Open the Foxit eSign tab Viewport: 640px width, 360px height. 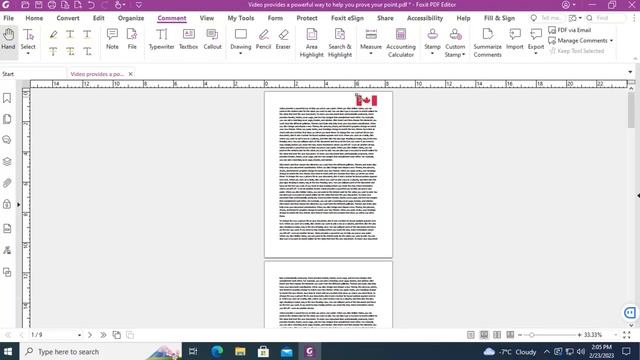click(x=347, y=18)
